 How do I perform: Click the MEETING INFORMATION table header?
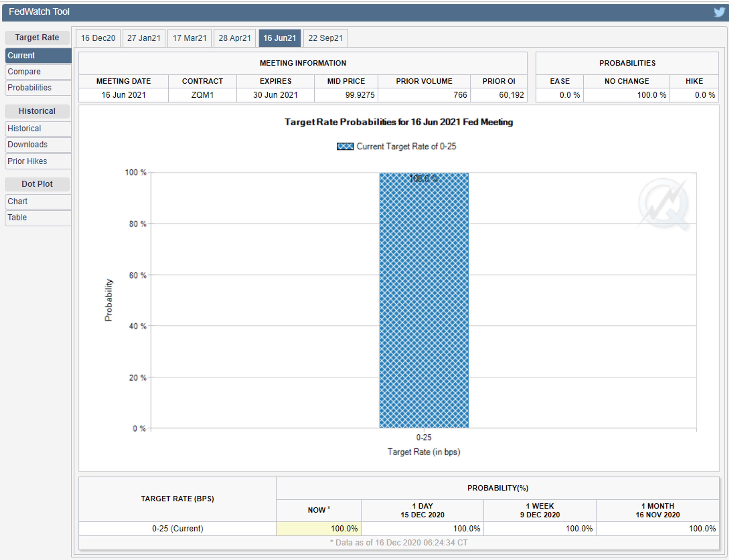point(303,63)
